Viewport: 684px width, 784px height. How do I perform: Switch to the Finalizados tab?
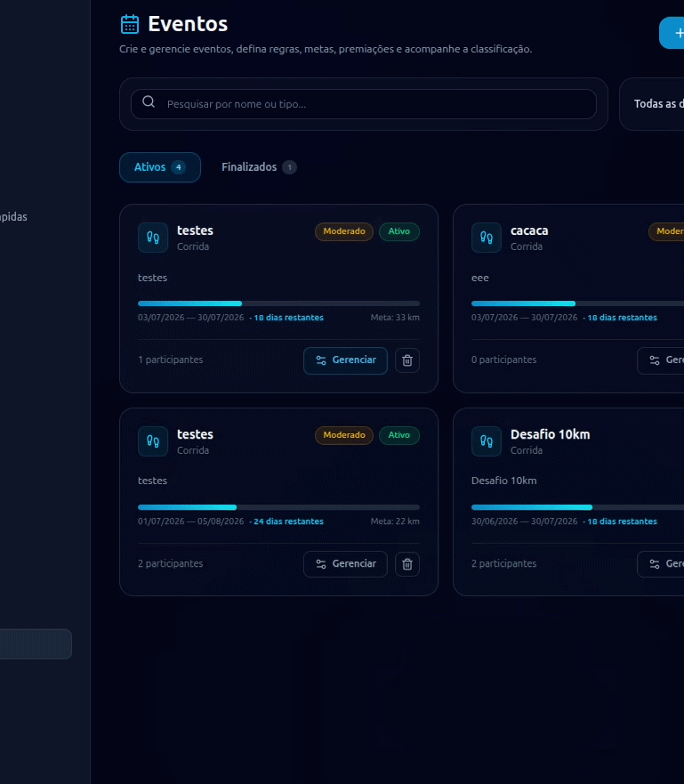tap(259, 167)
